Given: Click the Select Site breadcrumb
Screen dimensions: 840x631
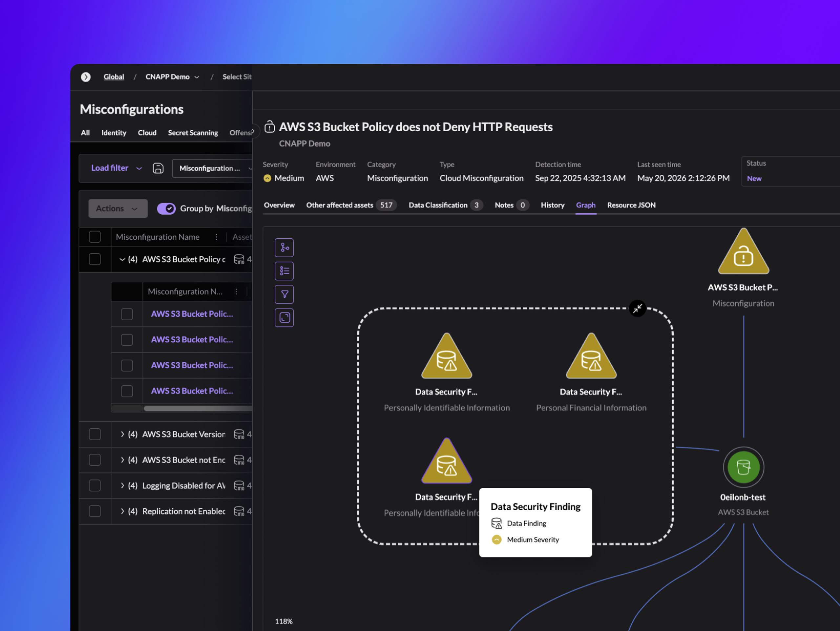Looking at the screenshot, I should (237, 77).
